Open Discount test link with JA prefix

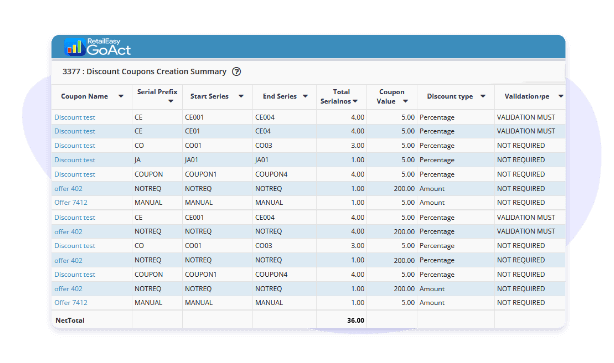tap(75, 160)
